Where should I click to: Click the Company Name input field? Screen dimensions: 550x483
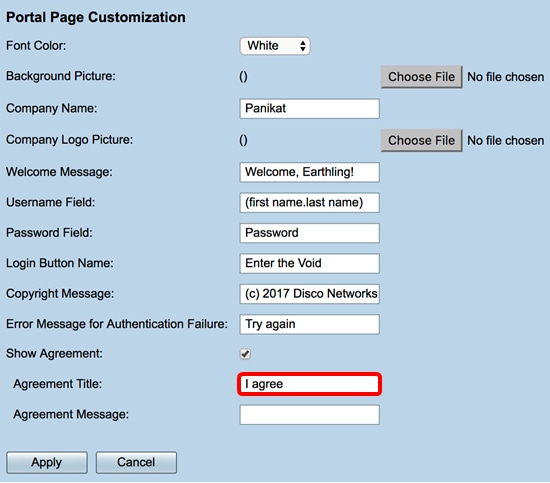(x=309, y=108)
